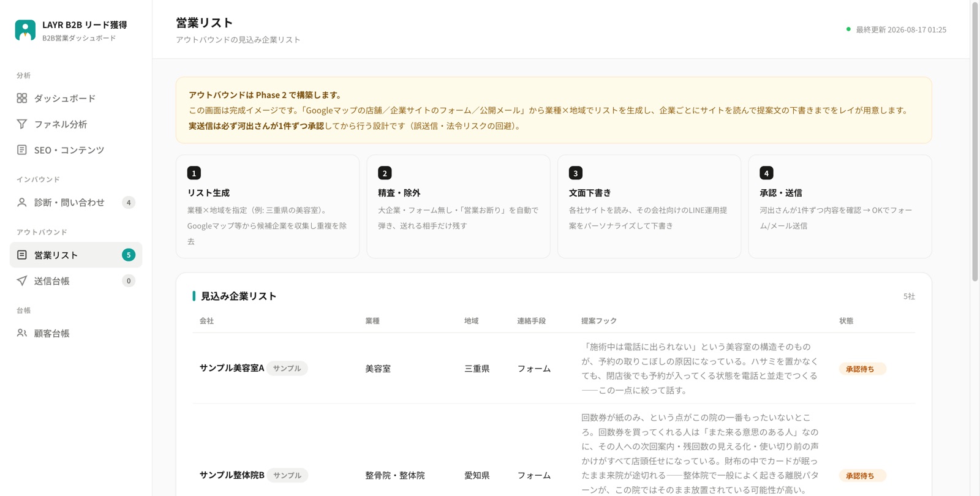Click the 会社 column header
Image resolution: width=980 pixels, height=496 pixels.
206,320
